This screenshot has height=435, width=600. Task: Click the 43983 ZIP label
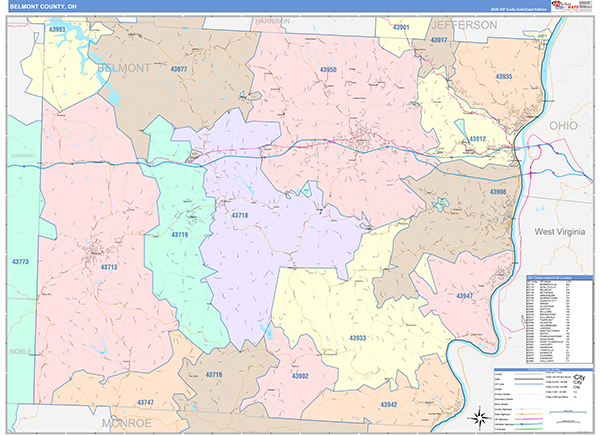(57, 30)
